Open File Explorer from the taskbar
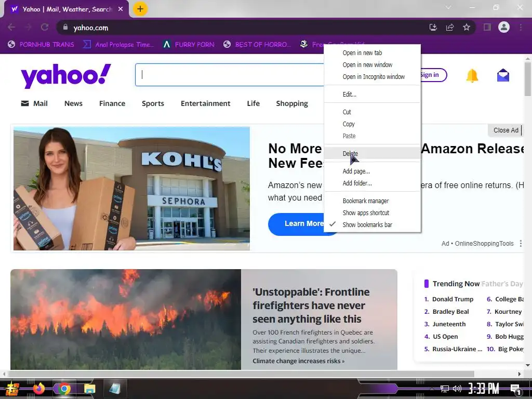Viewport: 532px width, 399px height. (x=89, y=389)
